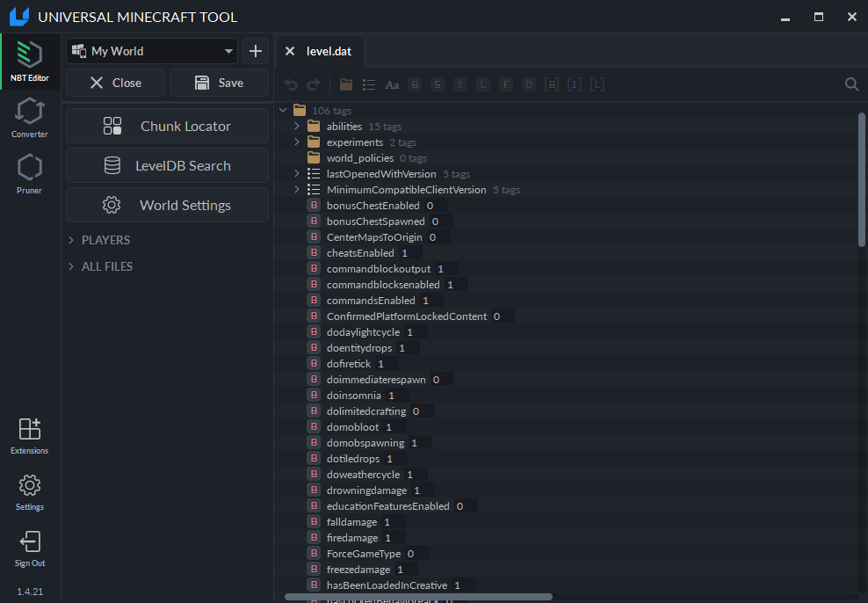Open the Chunk Locator

pos(167,127)
